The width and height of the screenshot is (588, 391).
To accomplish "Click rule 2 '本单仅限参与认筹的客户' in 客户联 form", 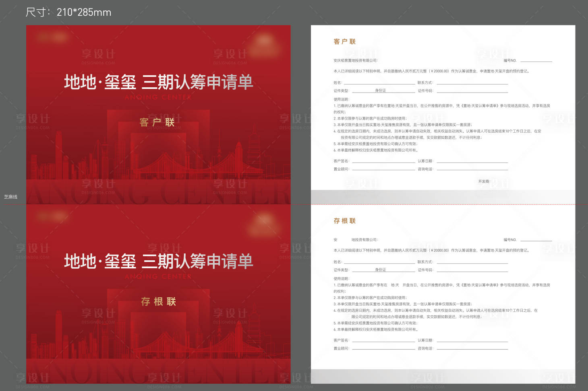I will point(370,119).
